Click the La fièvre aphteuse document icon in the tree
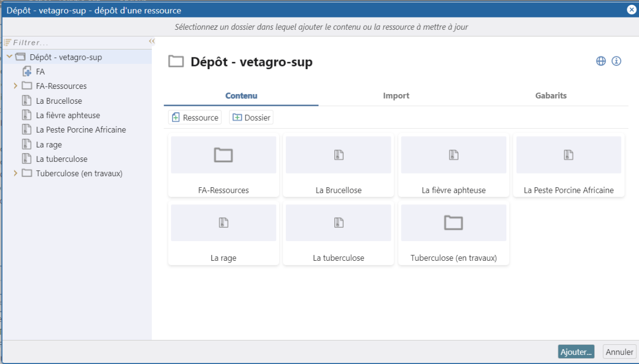The image size is (639, 364). point(27,115)
